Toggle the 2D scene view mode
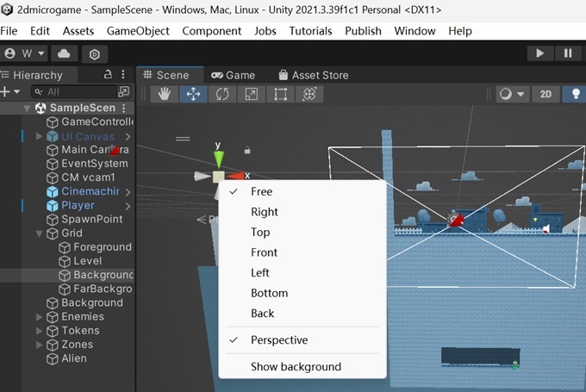 pos(545,94)
